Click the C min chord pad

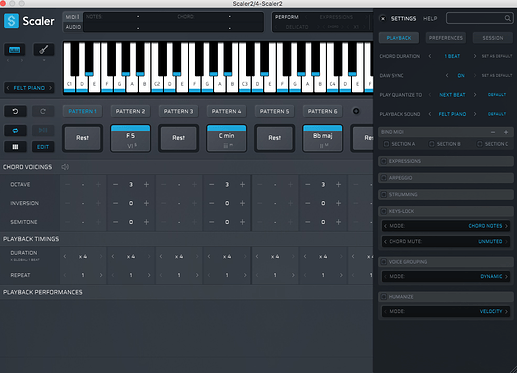[226, 138]
